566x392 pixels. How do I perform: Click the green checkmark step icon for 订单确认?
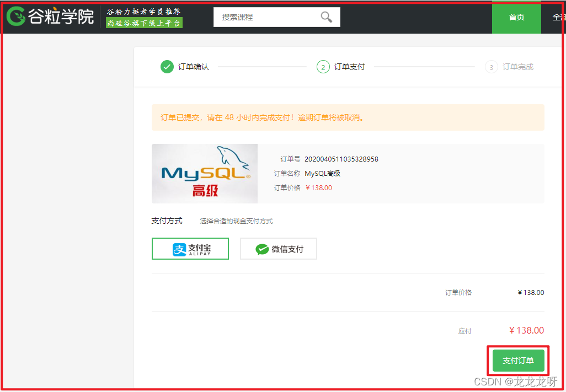167,67
